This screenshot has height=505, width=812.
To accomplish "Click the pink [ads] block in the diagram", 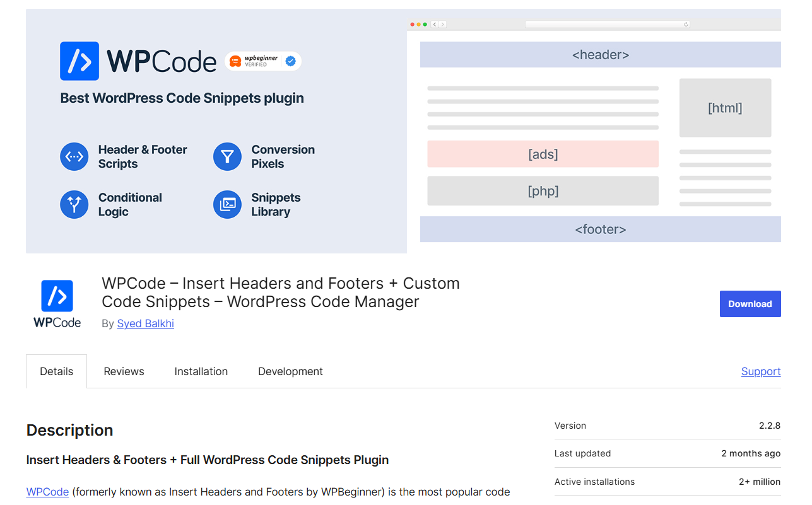I will (x=543, y=154).
